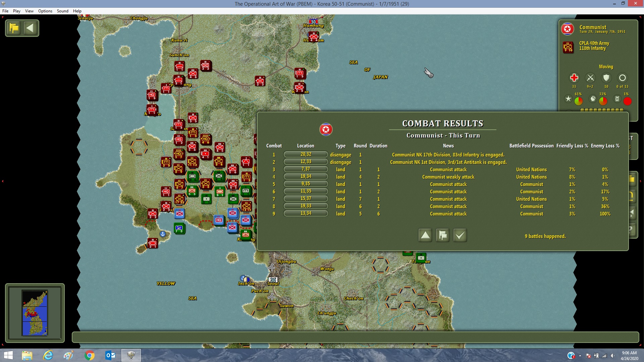The image size is (644, 362).
Task: Click the Communist emblem in Combat Results dialog
Action: pos(326,129)
